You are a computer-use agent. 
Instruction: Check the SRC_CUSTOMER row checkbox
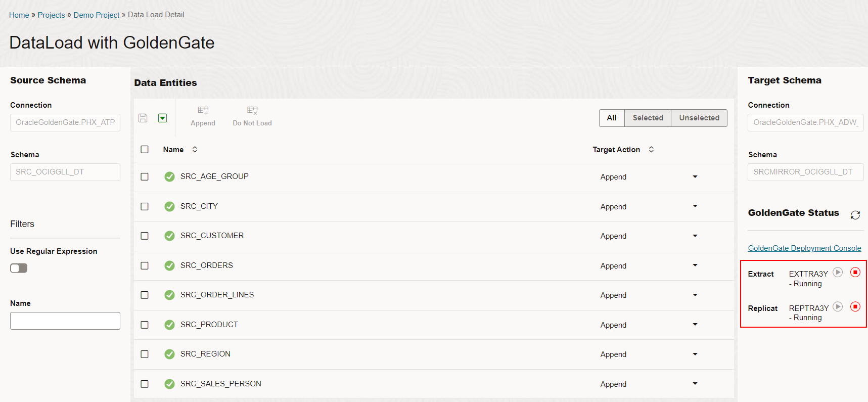[145, 236]
